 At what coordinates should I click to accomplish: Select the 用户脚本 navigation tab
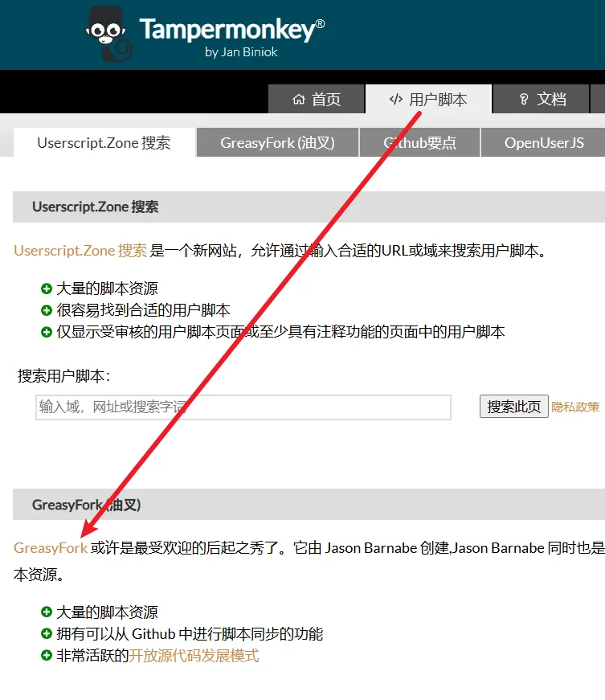click(x=428, y=99)
